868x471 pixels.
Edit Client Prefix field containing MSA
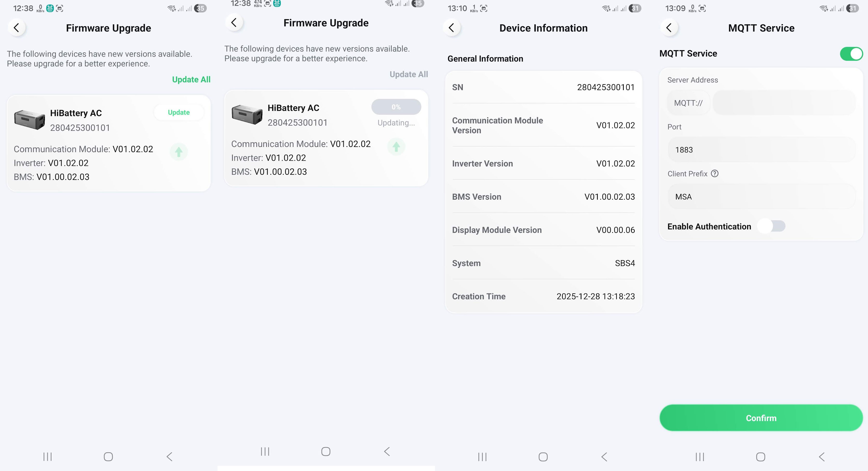[761, 197]
